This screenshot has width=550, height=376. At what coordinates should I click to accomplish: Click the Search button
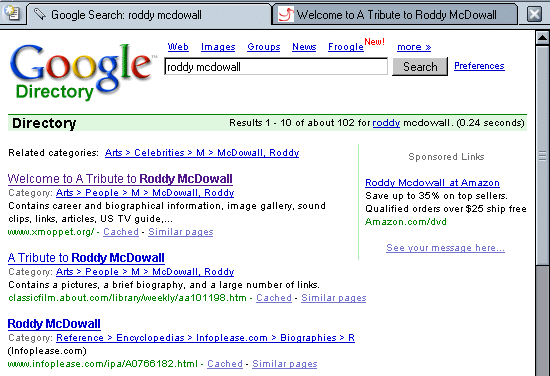(x=420, y=67)
